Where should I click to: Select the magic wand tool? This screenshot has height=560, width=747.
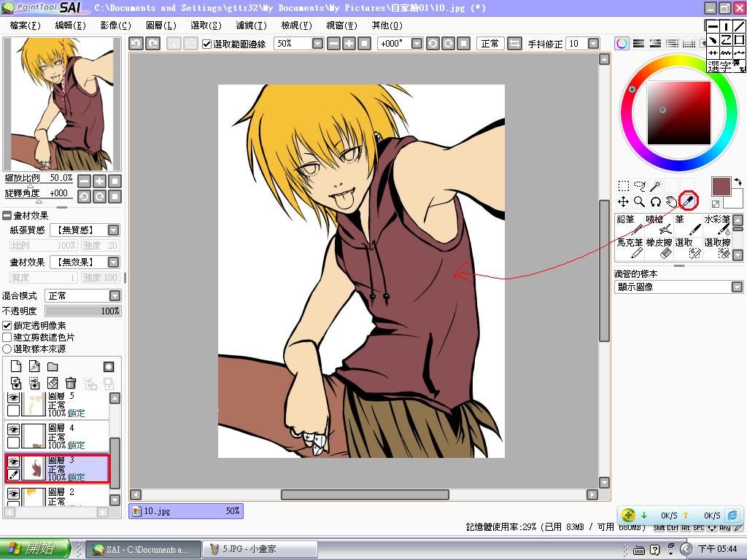pos(656,186)
